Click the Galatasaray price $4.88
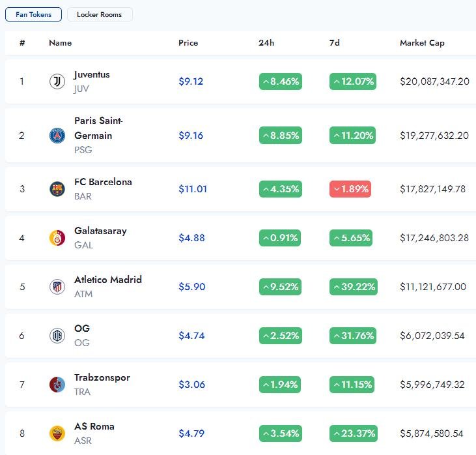The image size is (476, 455). tap(191, 238)
